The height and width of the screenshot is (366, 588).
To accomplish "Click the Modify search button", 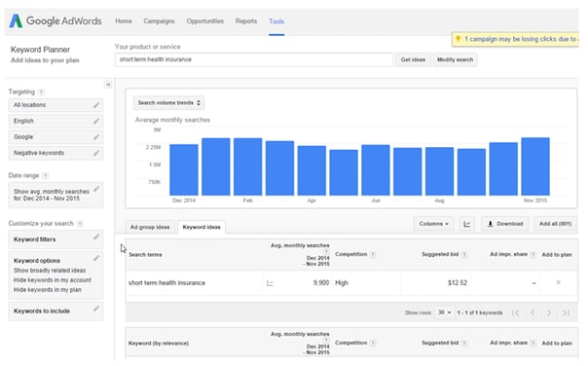I will point(455,59).
